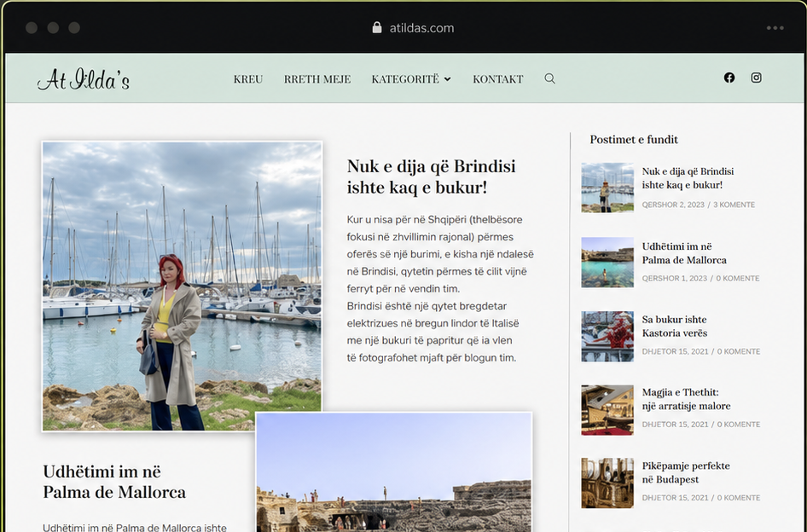Open the Rreth Meje page
The height and width of the screenshot is (532, 807).
[317, 78]
